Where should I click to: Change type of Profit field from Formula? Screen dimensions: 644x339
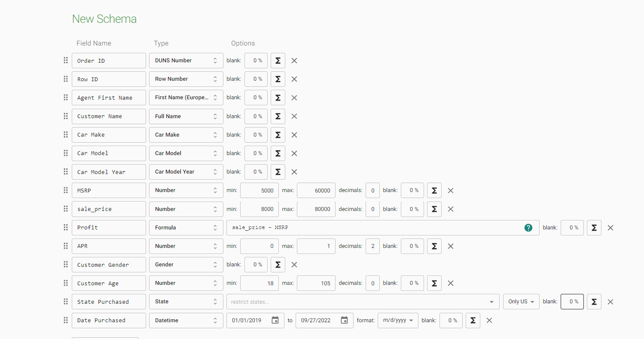click(x=186, y=228)
